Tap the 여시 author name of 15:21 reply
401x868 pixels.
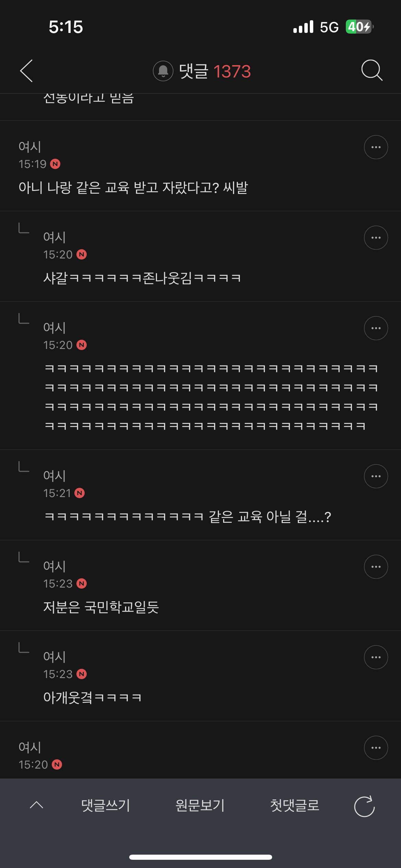54,476
